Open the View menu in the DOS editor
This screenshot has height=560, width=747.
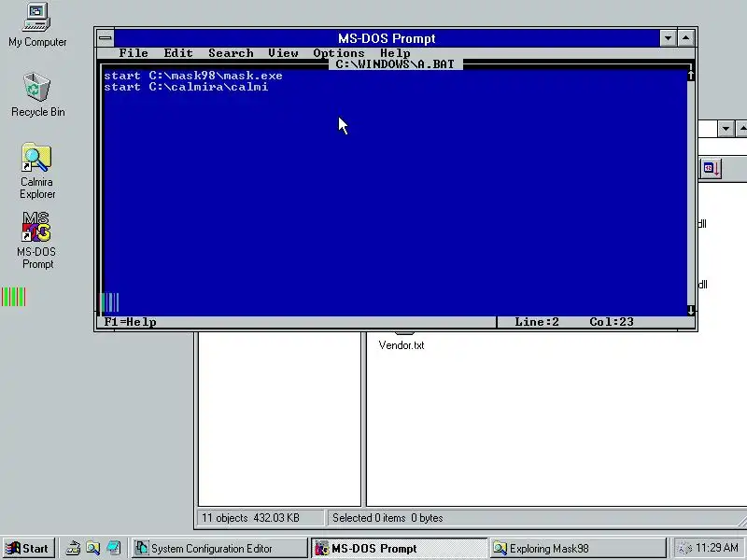click(x=283, y=53)
